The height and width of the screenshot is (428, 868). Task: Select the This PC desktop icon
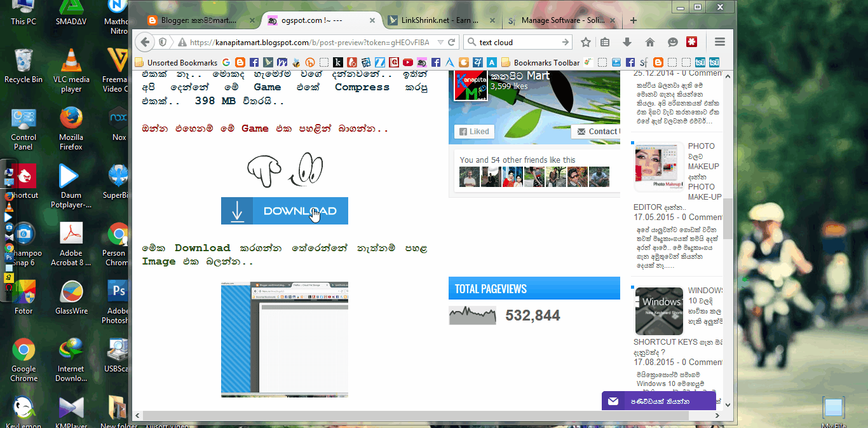(x=24, y=13)
